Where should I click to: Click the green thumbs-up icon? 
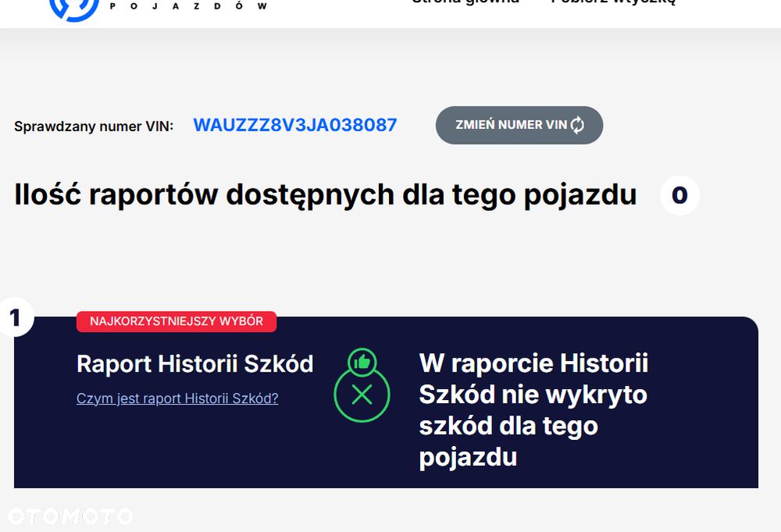click(362, 362)
